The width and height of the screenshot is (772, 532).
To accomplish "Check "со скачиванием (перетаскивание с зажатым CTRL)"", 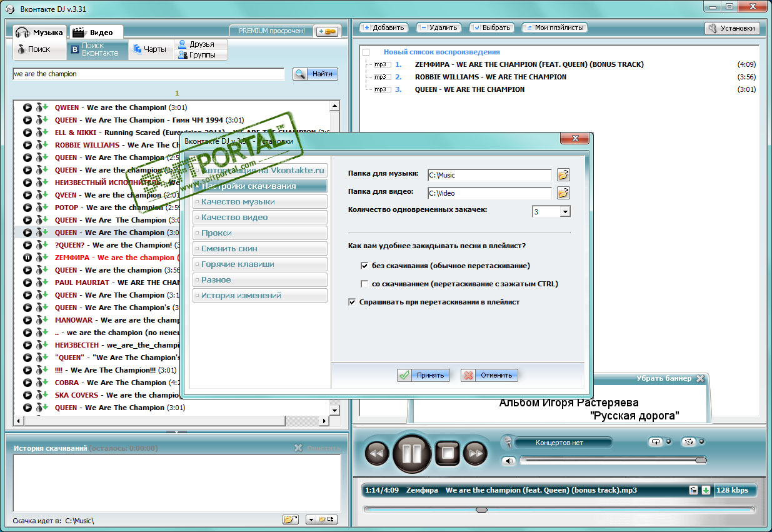I will coord(364,284).
